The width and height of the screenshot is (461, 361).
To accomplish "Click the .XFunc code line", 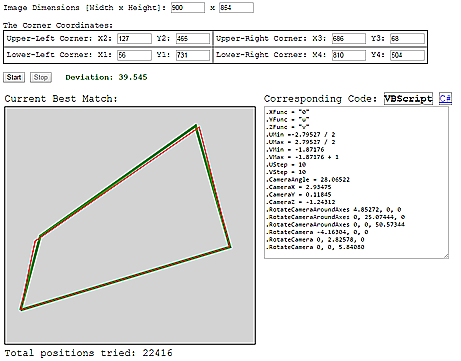I will click(x=288, y=112).
